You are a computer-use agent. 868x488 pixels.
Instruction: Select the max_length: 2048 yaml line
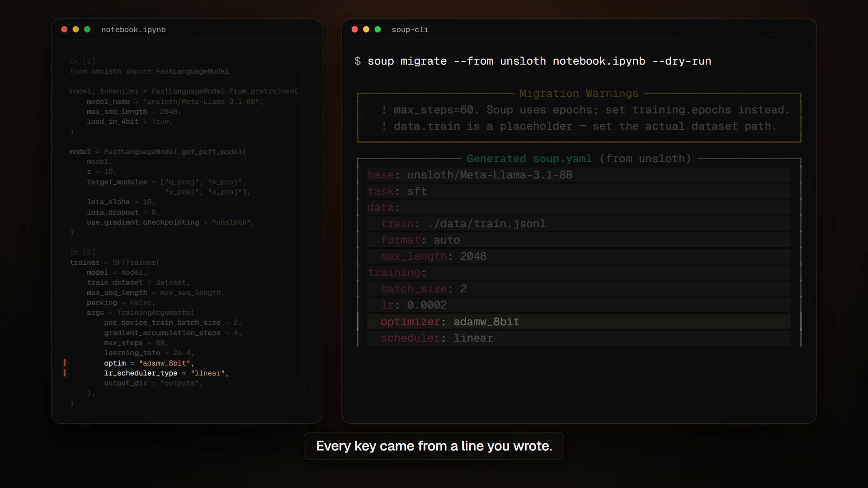[579, 256]
